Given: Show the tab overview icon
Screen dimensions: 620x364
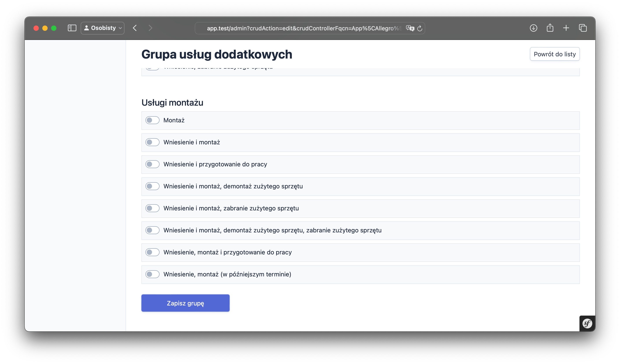Looking at the screenshot, I should (583, 28).
